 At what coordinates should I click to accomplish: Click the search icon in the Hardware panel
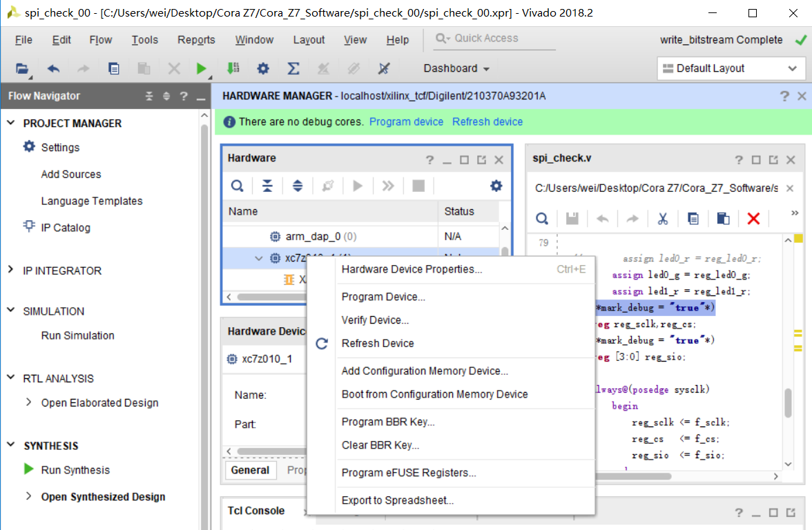pyautogui.click(x=238, y=186)
